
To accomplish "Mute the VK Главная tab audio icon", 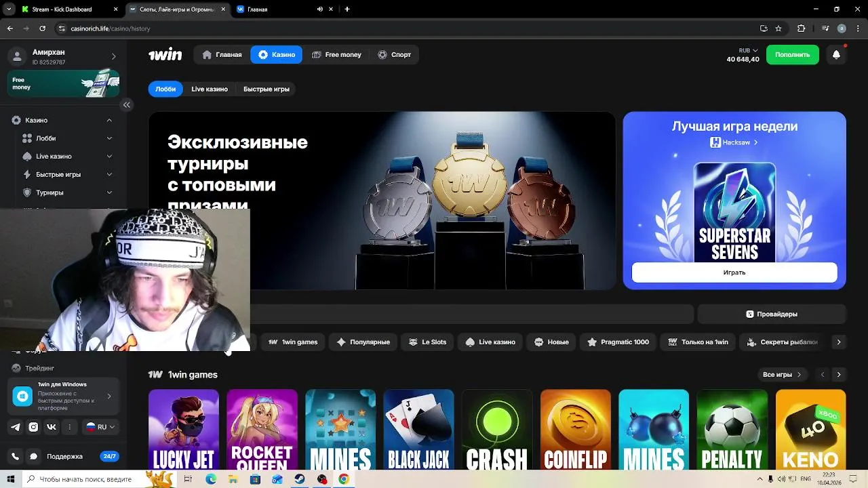I will click(x=320, y=9).
